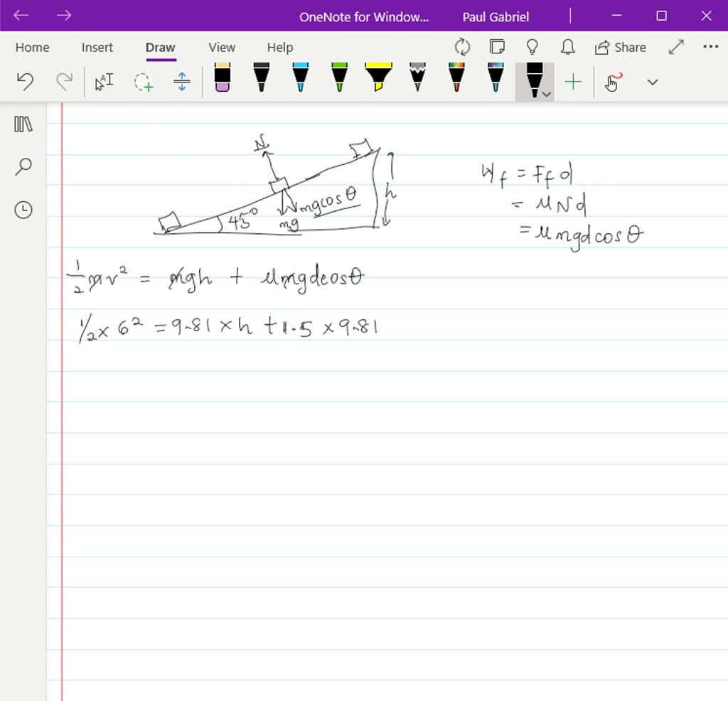Open the notebook navigation pane
The height and width of the screenshot is (701, 728).
click(23, 124)
